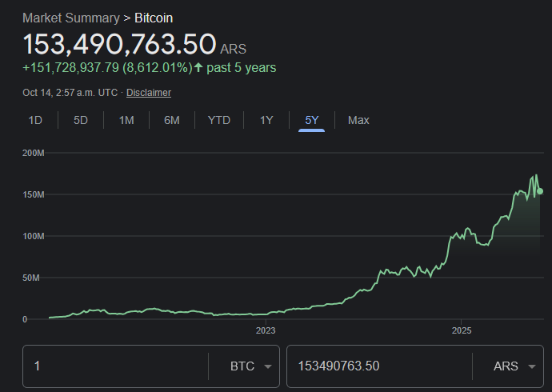Click the price 153,490,763.50 heading
Image resolution: width=552 pixels, height=392 pixels.
pos(119,44)
